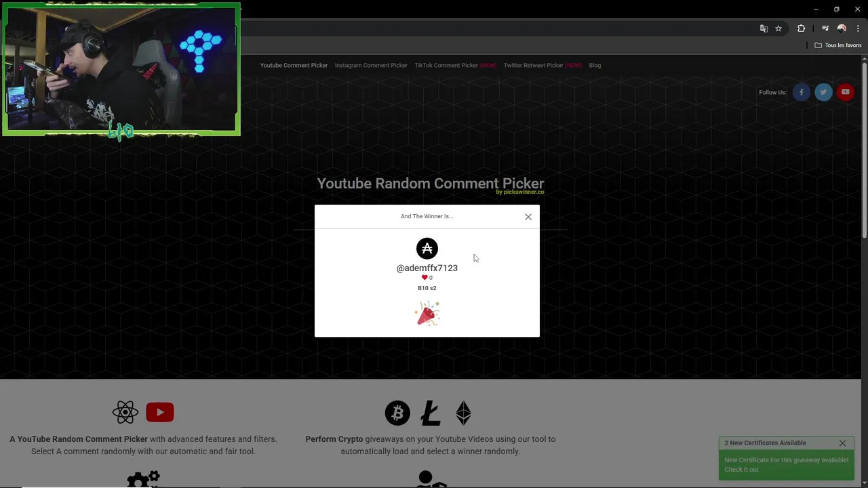Open the Youtube Comment Picker menu item
This screenshot has height=488, width=868.
coord(294,66)
